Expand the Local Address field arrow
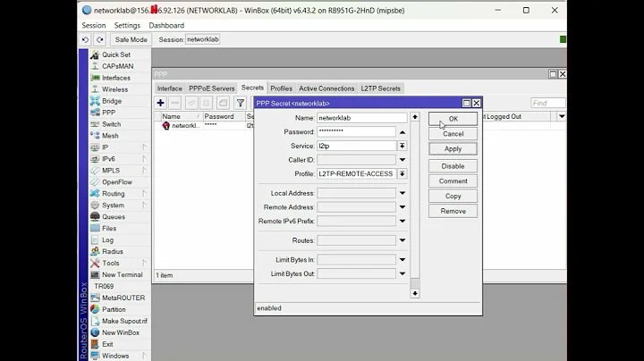 (402, 193)
